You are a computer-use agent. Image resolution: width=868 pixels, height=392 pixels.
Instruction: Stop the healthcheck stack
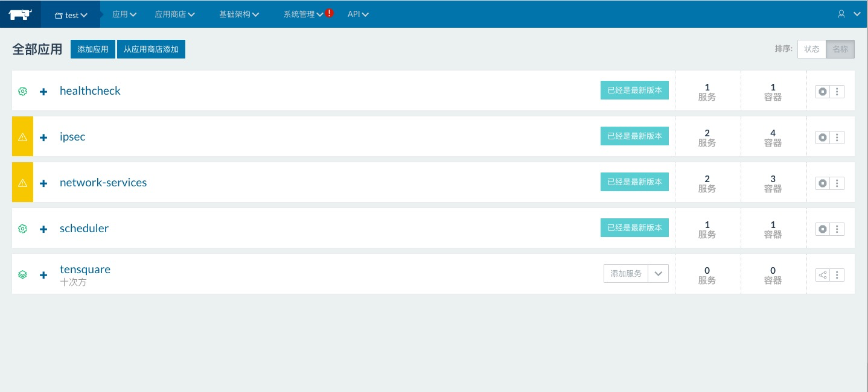pyautogui.click(x=823, y=92)
